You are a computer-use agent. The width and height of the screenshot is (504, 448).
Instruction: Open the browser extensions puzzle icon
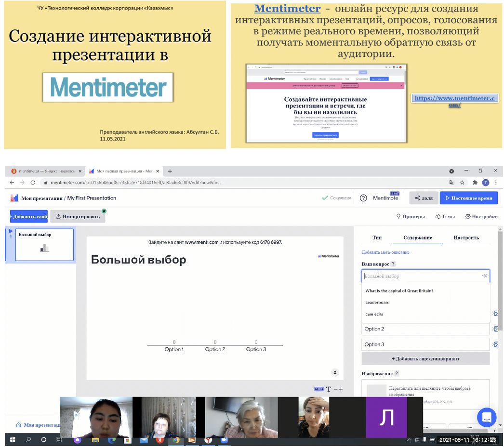475,183
